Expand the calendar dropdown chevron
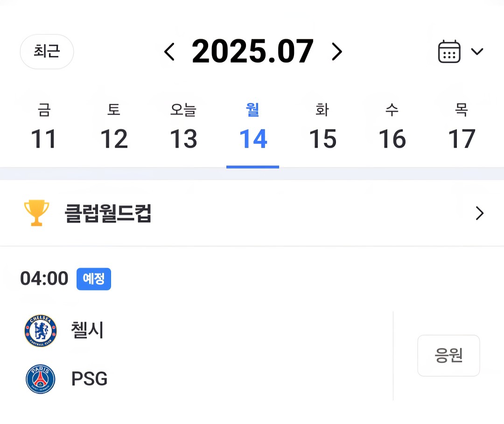Screen dimensions: 504x424 click(x=477, y=51)
